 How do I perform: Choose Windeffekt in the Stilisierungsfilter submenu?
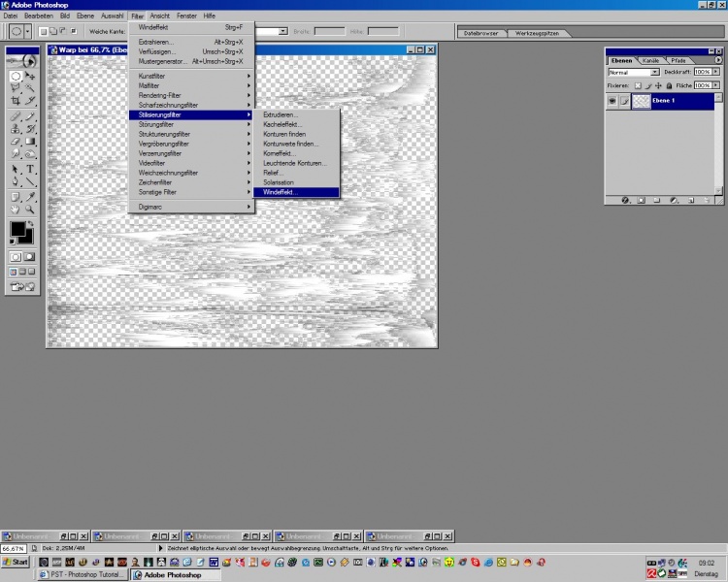tap(296, 192)
